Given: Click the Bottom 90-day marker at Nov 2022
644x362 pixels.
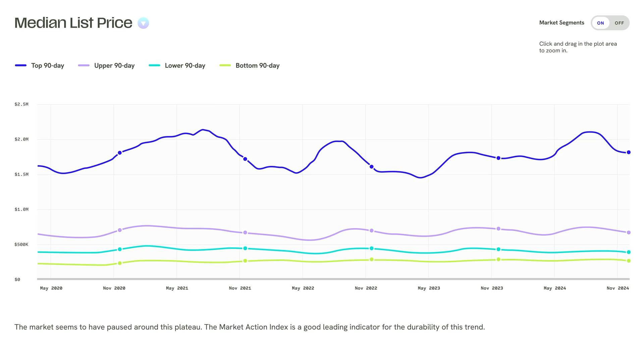Looking at the screenshot, I should point(372,259).
